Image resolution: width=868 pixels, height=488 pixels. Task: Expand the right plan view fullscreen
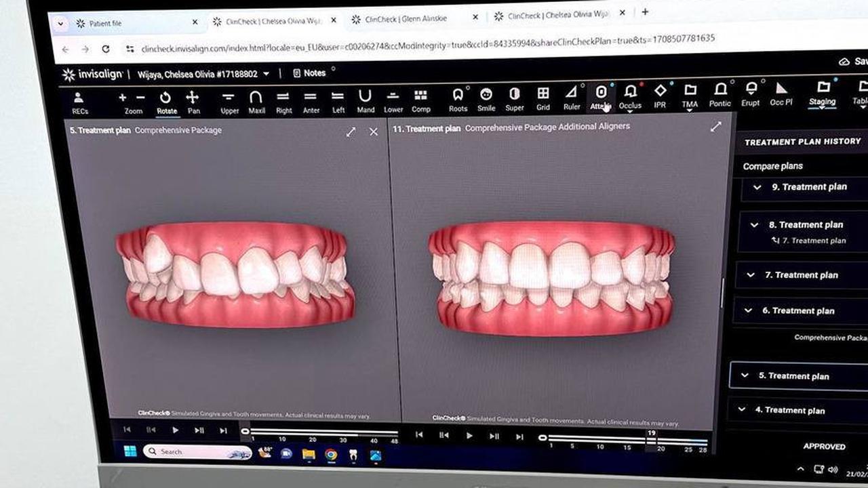tap(715, 127)
